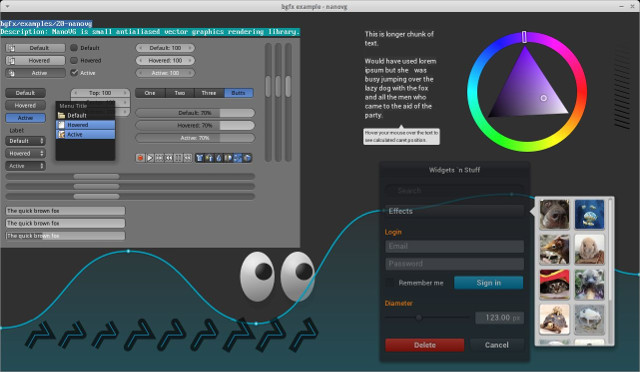Decrease the Default: 100 number field
Viewport: 640px width, 372px height.
[x=141, y=48]
